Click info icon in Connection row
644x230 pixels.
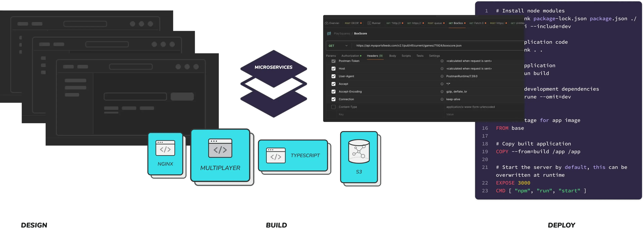(x=442, y=99)
